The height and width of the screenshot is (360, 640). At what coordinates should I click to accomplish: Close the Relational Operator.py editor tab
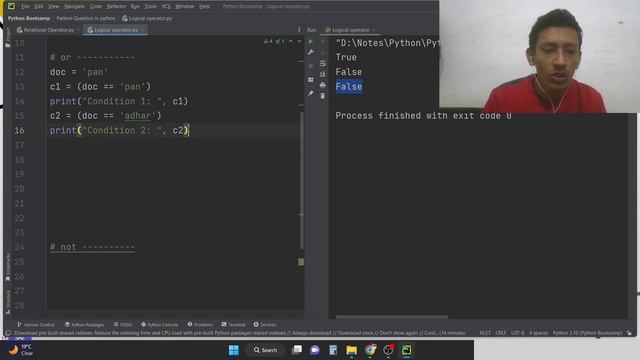(78, 30)
